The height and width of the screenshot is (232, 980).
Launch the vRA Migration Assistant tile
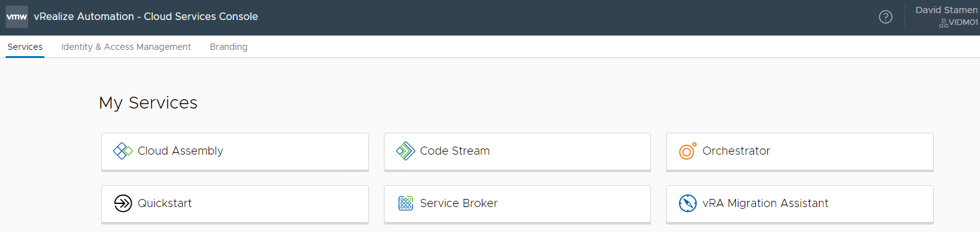click(x=800, y=204)
